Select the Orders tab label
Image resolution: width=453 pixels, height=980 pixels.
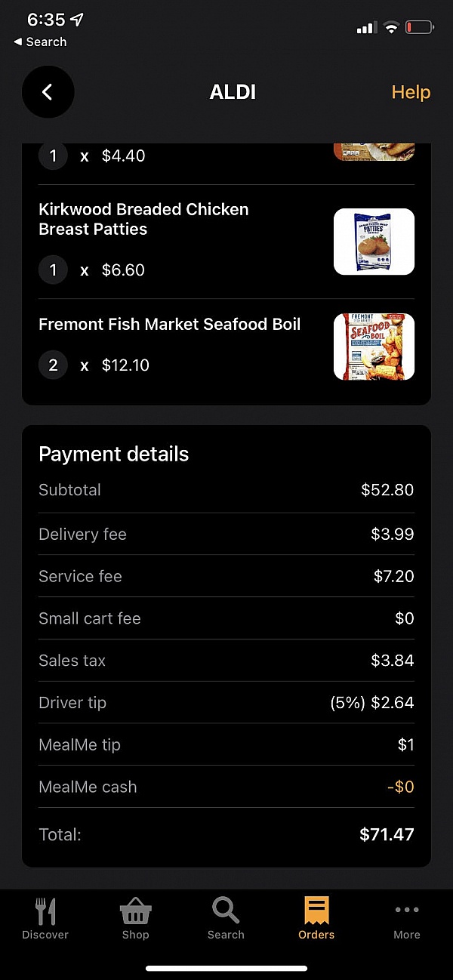coord(316,935)
